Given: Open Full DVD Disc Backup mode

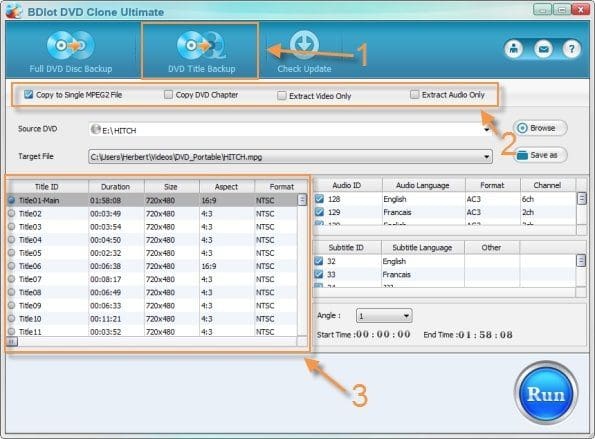Looking at the screenshot, I should click(x=71, y=51).
